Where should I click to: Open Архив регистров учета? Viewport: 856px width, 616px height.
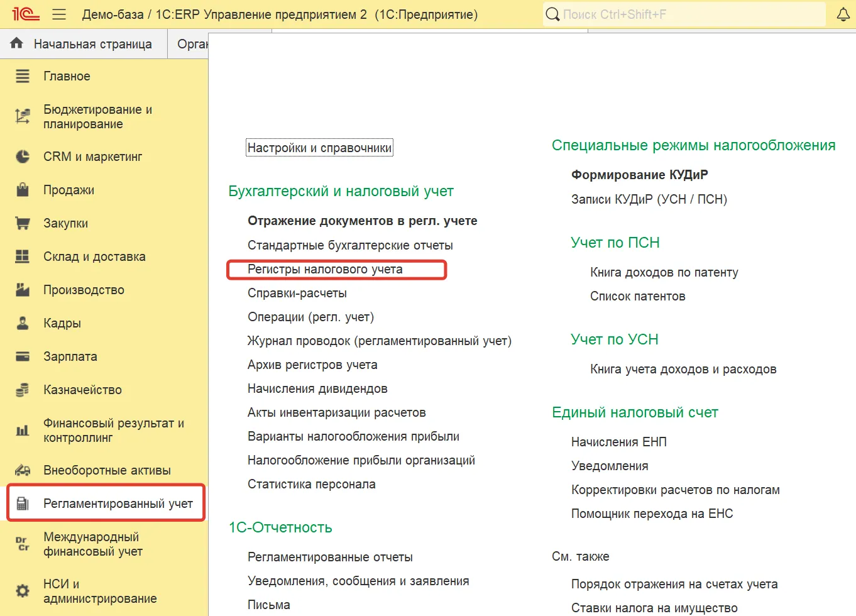(x=312, y=365)
